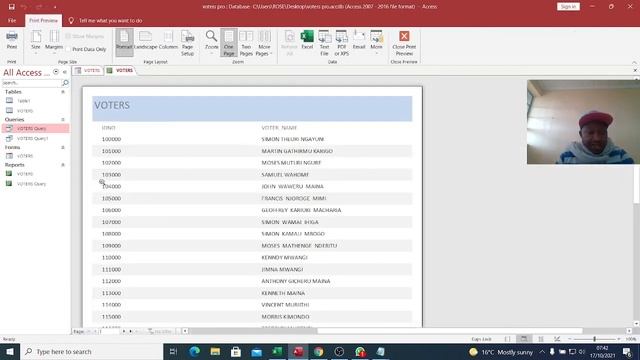Open the Zoom dropdown in the ribbon
The width and height of the screenshot is (640, 360).
click(211, 42)
